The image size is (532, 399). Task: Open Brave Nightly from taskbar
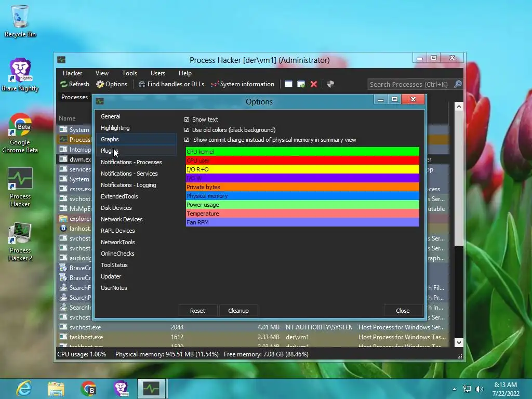click(121, 389)
